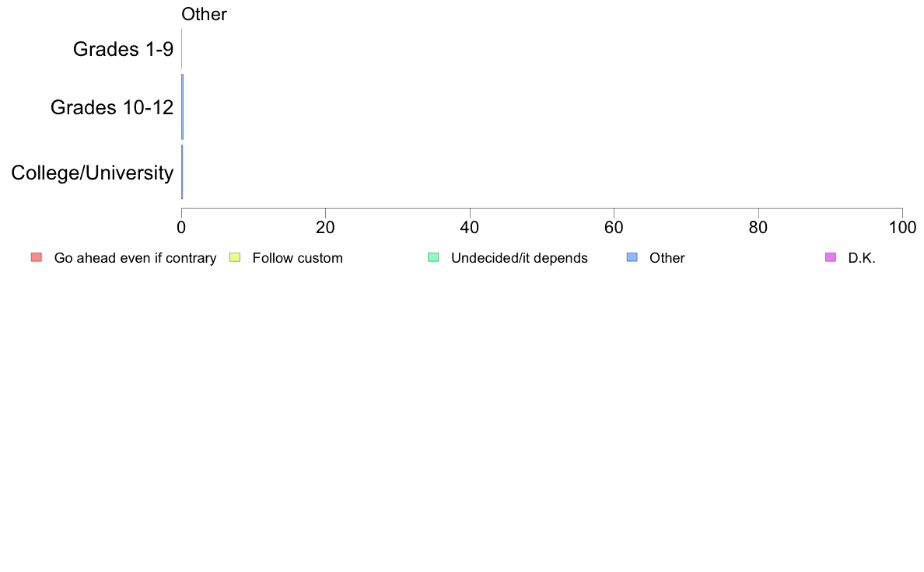Image resolution: width=924 pixels, height=572 pixels.
Task: Click the 100 tick label on x-axis
Action: tap(902, 228)
